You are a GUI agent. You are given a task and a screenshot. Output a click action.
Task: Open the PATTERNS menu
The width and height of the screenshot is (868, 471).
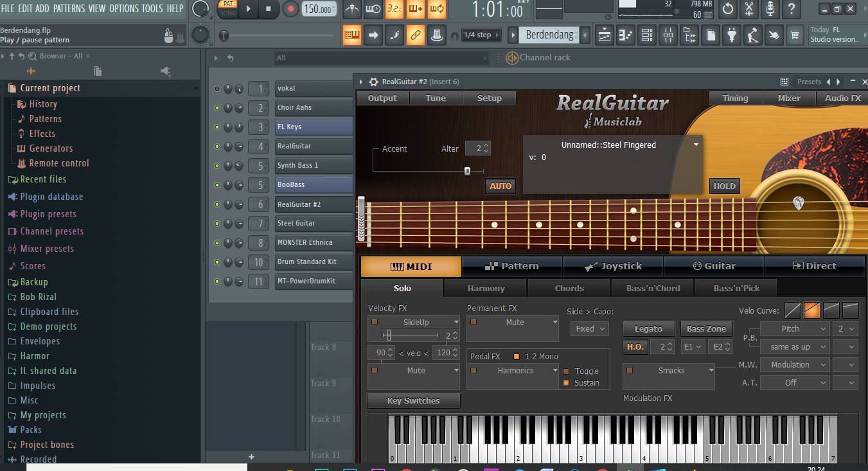point(69,8)
